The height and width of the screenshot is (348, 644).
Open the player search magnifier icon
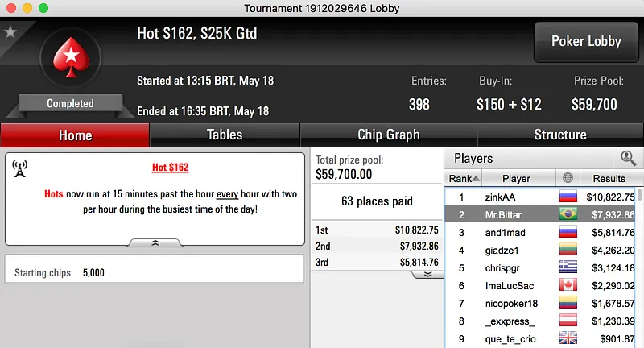[x=628, y=159]
